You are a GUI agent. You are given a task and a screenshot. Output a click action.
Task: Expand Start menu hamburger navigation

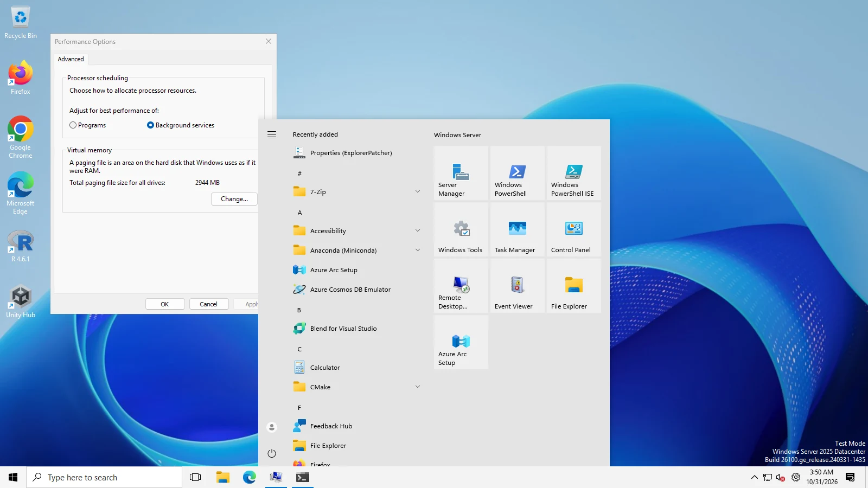point(272,134)
